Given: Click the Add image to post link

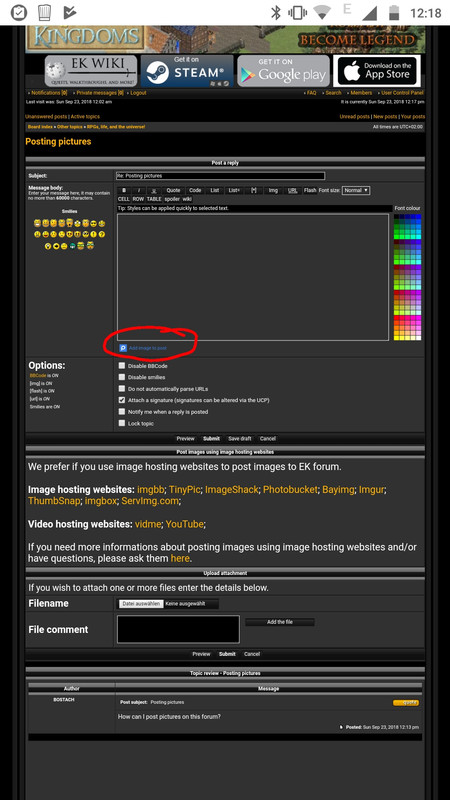Looking at the screenshot, I should (147, 348).
